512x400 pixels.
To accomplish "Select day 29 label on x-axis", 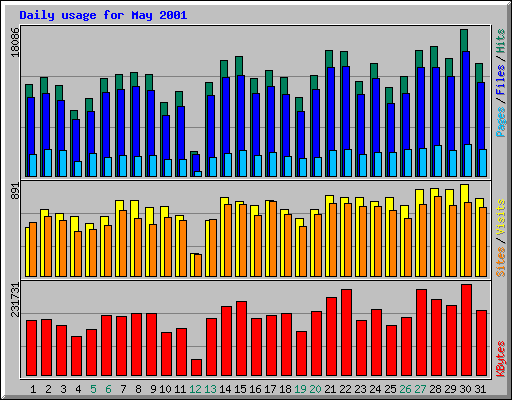I will click(450, 389).
